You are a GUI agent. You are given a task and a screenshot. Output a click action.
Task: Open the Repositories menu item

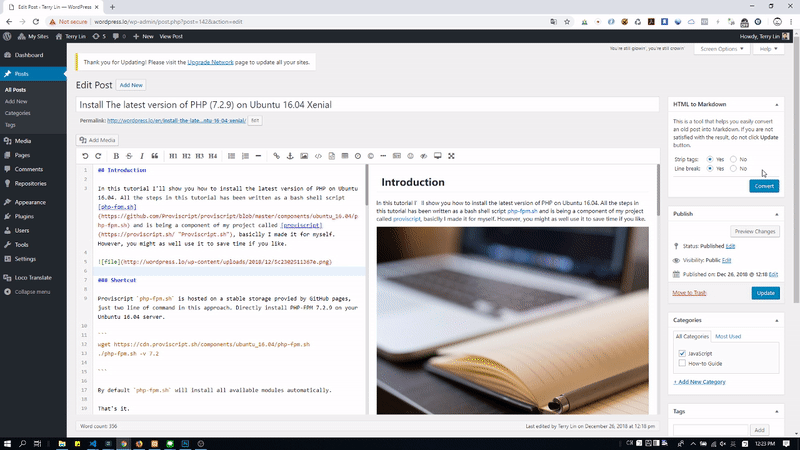(x=33, y=184)
